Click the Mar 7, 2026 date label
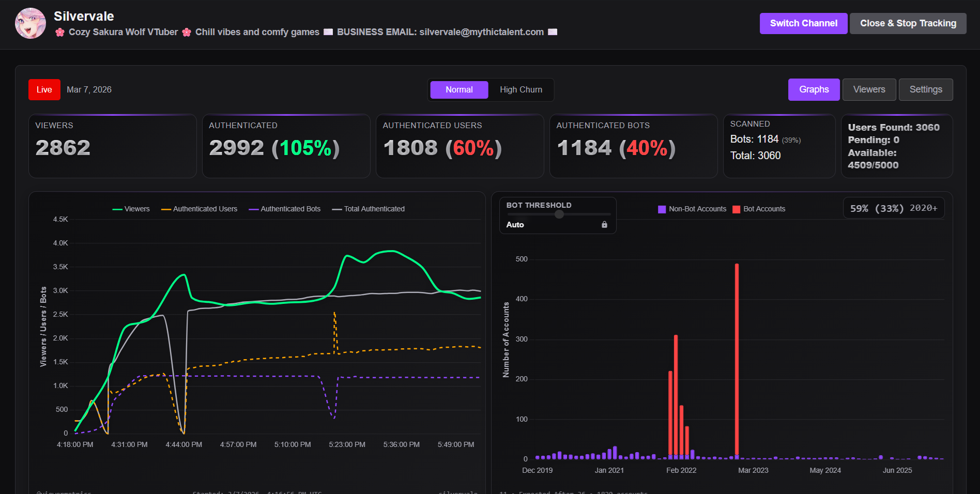The width and height of the screenshot is (980, 494). [89, 90]
